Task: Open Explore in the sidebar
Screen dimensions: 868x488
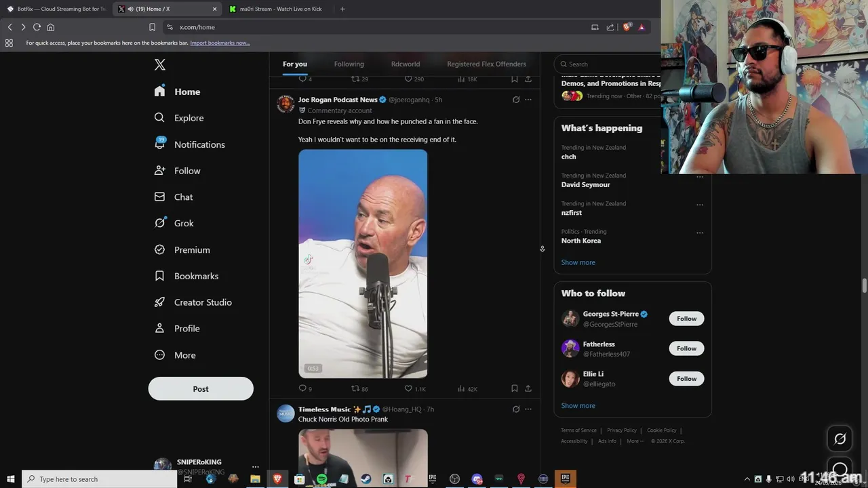Action: pyautogui.click(x=179, y=118)
